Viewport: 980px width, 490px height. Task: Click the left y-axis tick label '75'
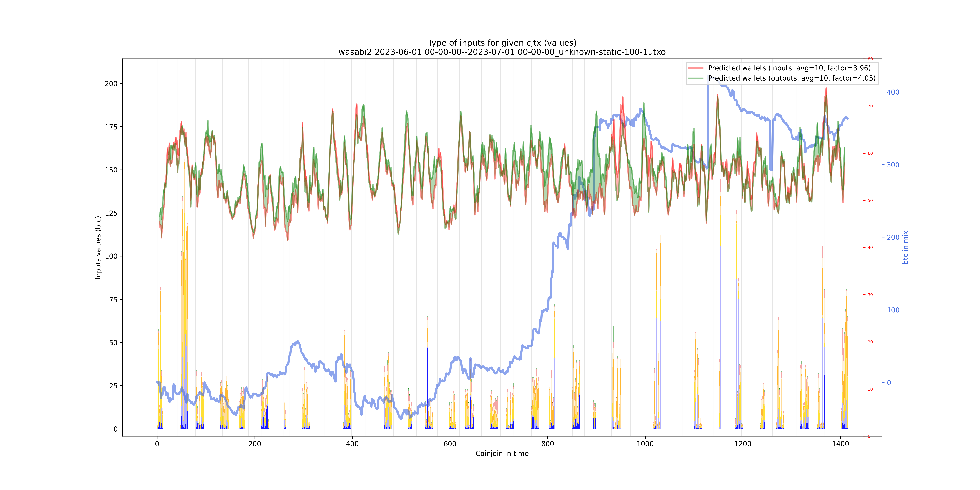click(113, 300)
